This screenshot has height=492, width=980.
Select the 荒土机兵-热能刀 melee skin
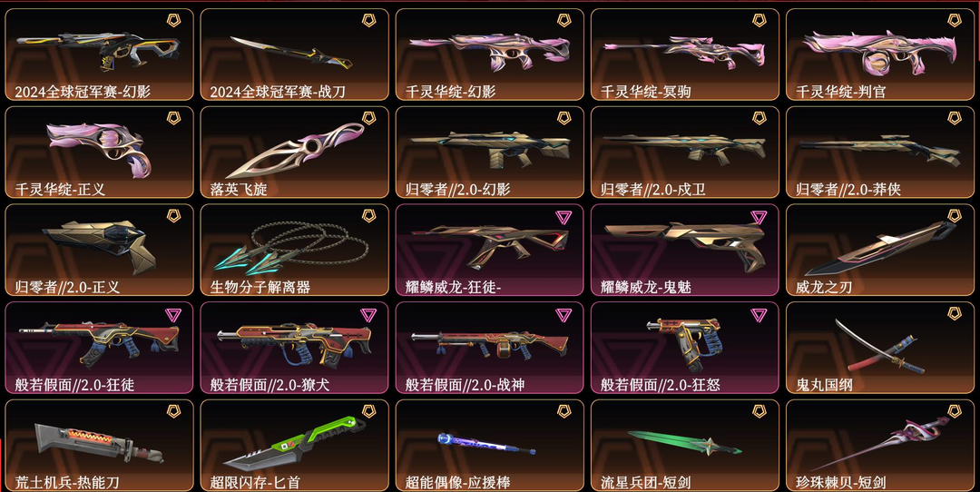pyautogui.click(x=100, y=445)
